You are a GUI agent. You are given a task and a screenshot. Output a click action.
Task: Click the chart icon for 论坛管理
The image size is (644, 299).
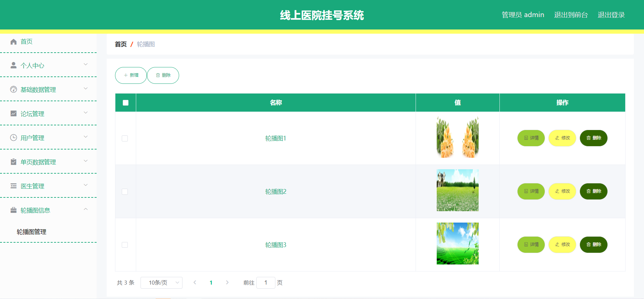13,114
